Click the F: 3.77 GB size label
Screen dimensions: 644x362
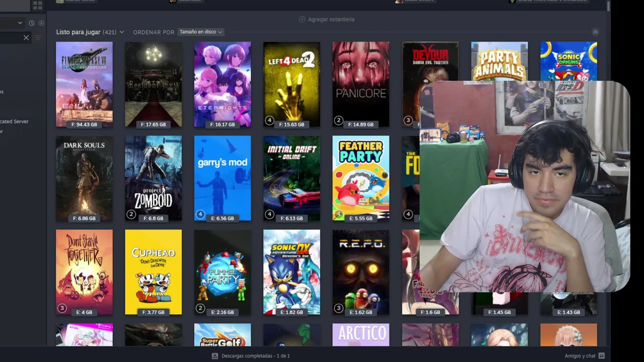153,312
